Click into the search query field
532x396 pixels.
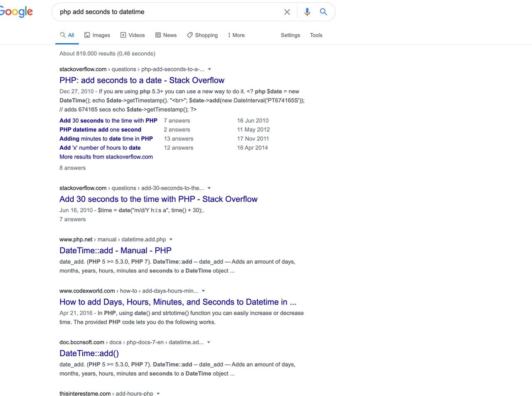coord(168,12)
